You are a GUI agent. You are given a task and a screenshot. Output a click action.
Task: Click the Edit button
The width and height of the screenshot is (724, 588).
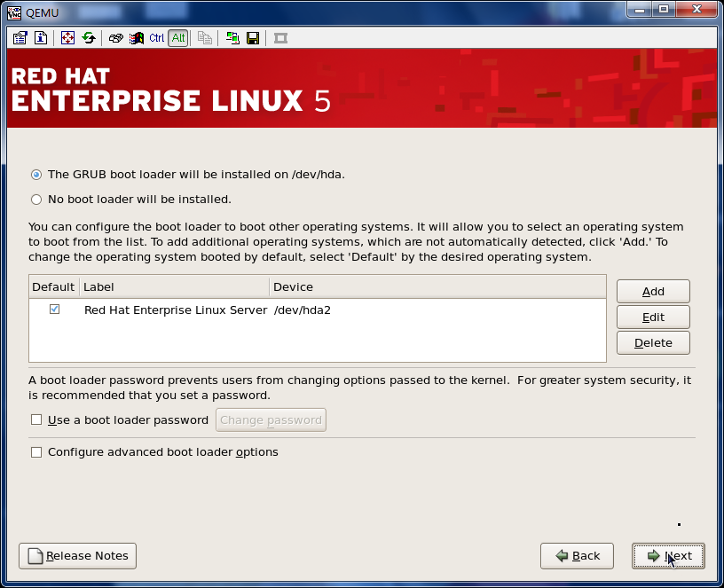coord(653,318)
